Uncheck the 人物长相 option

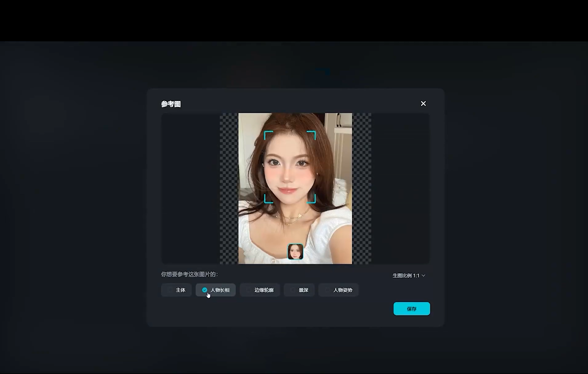pos(216,290)
